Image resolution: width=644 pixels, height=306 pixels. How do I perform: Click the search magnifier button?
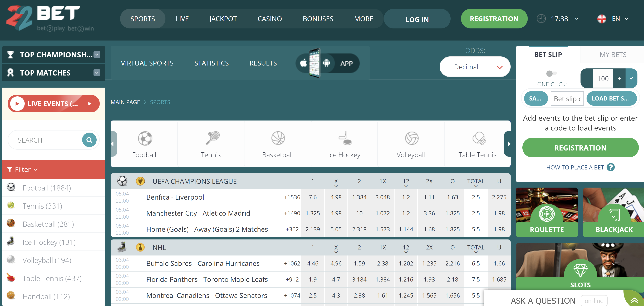[x=89, y=140]
